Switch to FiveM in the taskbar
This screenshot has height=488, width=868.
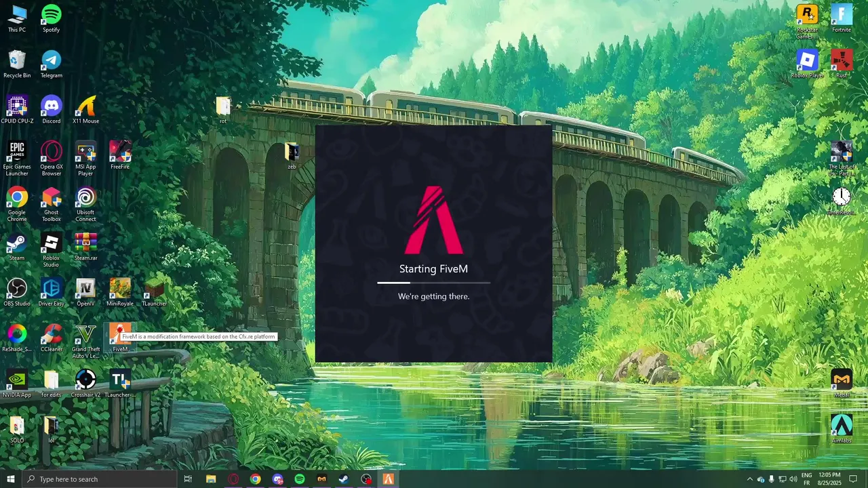click(x=388, y=479)
